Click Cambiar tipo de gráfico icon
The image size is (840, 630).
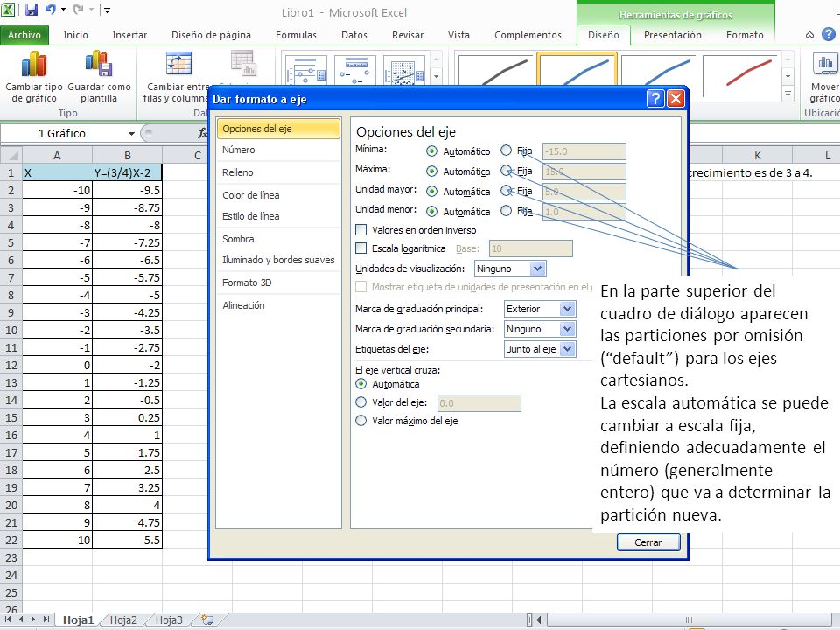click(x=34, y=64)
